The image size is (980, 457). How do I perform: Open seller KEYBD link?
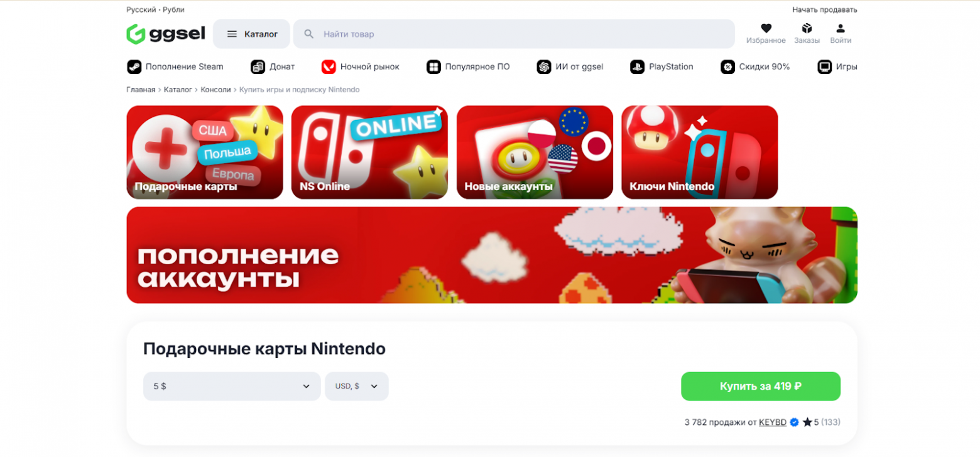(x=773, y=422)
